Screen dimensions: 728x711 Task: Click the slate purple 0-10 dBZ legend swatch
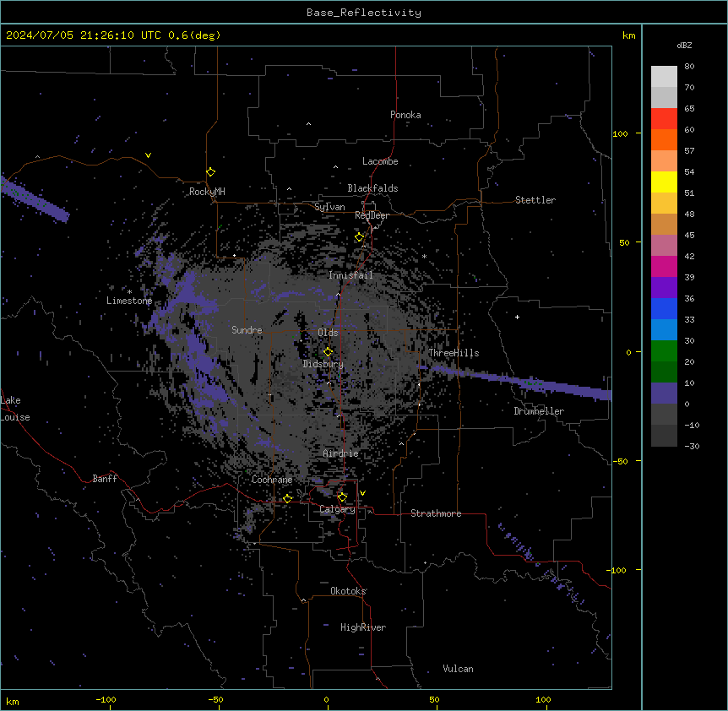(664, 393)
